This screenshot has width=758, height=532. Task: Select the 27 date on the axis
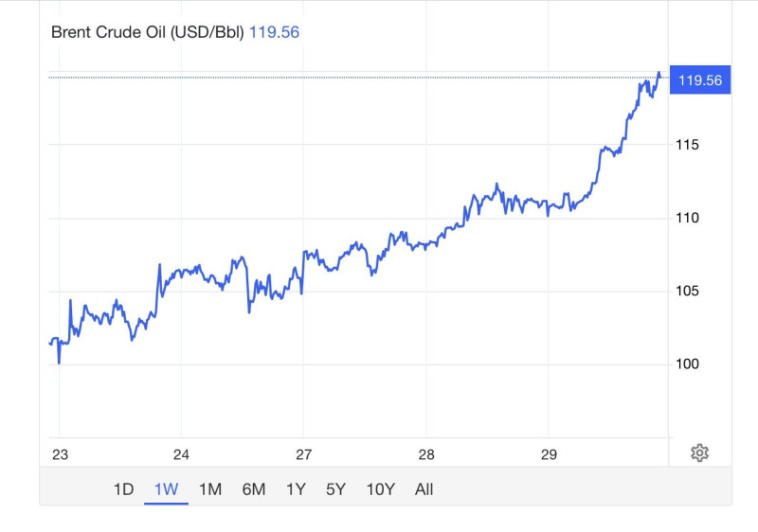click(x=303, y=454)
